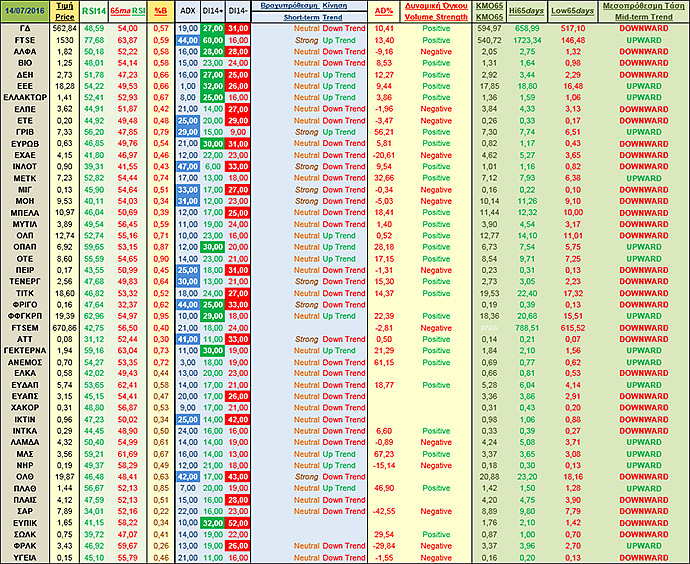This screenshot has width=690, height=564.
Task: Click the ΔΕΗ ticker row label
Action: [25, 75]
